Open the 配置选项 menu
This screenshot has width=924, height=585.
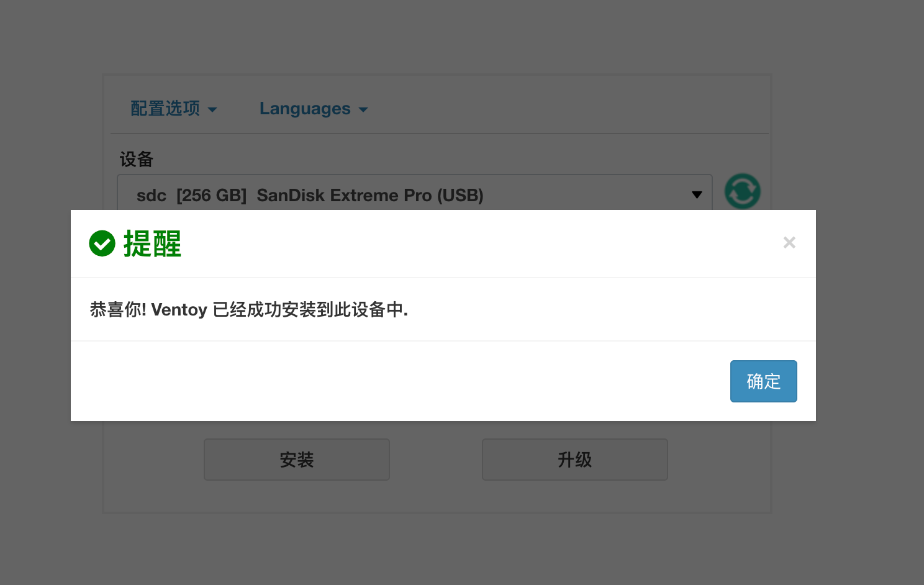click(x=174, y=109)
